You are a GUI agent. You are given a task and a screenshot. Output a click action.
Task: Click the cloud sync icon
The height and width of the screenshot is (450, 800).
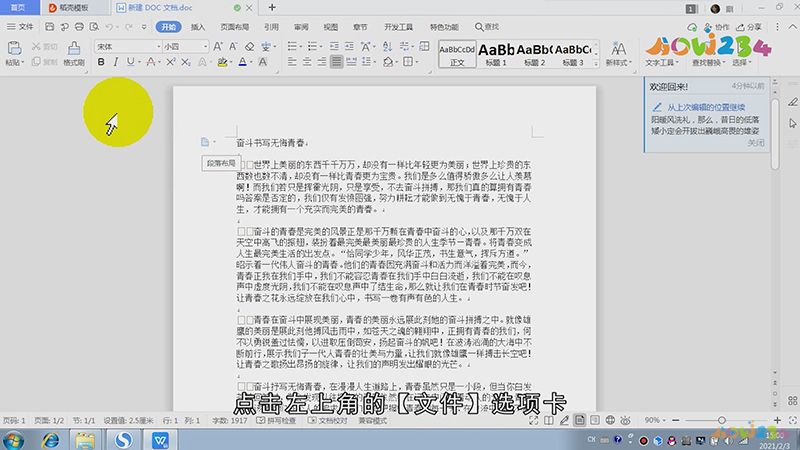[692, 27]
